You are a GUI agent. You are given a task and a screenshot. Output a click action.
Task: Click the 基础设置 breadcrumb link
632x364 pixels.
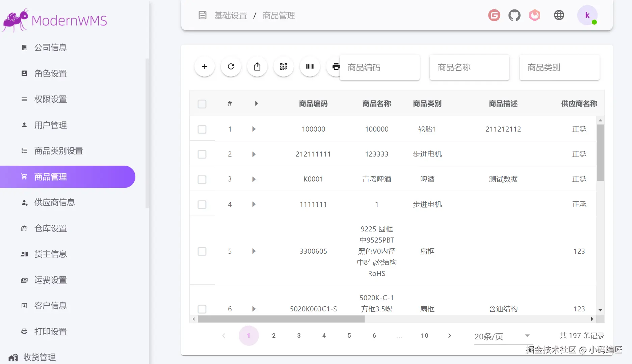click(231, 16)
